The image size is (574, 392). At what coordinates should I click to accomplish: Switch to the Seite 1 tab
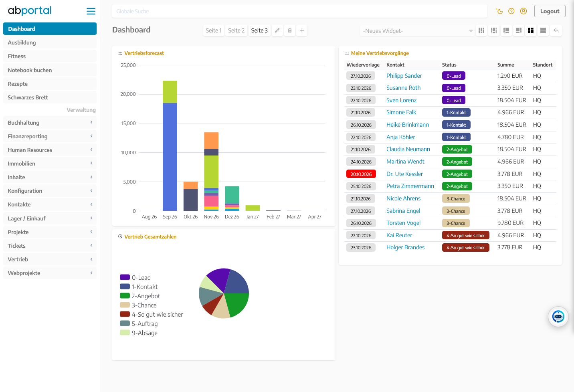pos(214,30)
